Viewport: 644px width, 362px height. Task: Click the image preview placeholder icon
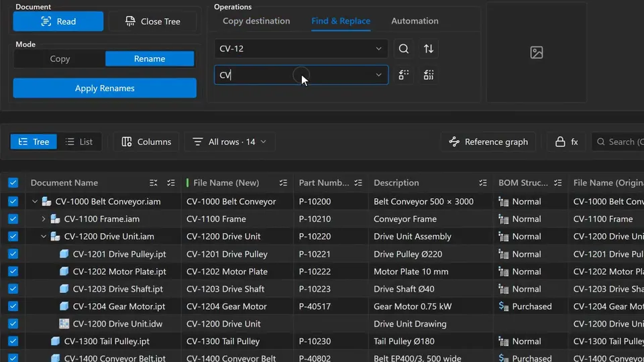537,52
